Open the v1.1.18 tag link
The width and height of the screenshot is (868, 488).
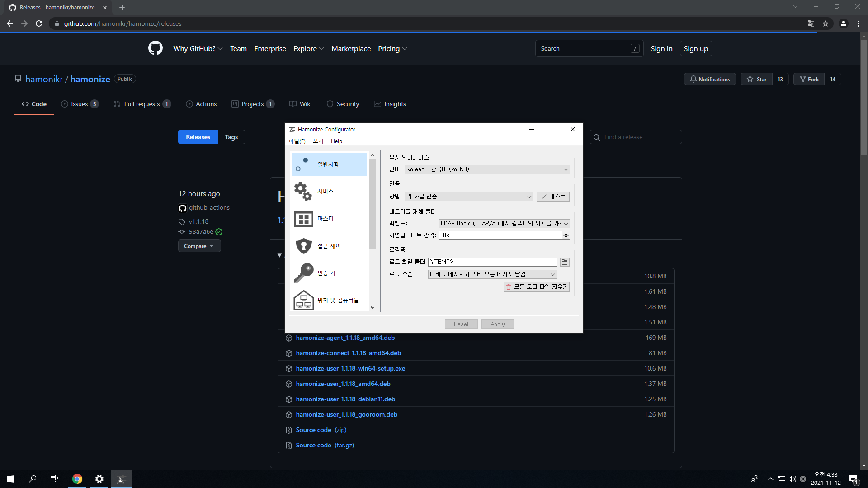coord(198,221)
